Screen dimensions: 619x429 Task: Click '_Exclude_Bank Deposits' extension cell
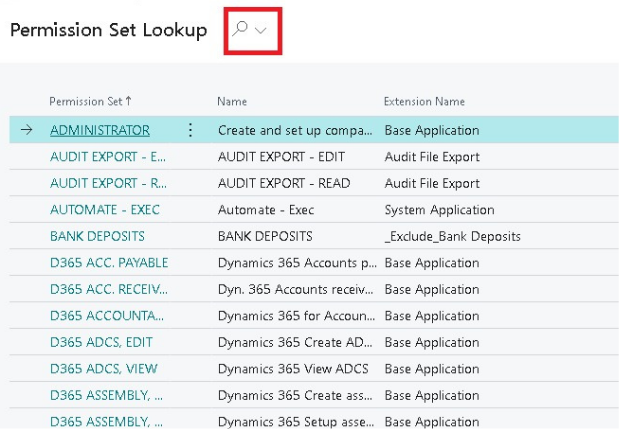click(453, 236)
